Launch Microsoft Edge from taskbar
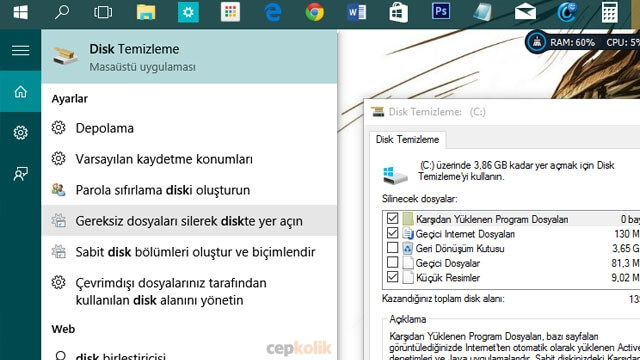Image resolution: width=640 pixels, height=360 pixels. coord(273,12)
